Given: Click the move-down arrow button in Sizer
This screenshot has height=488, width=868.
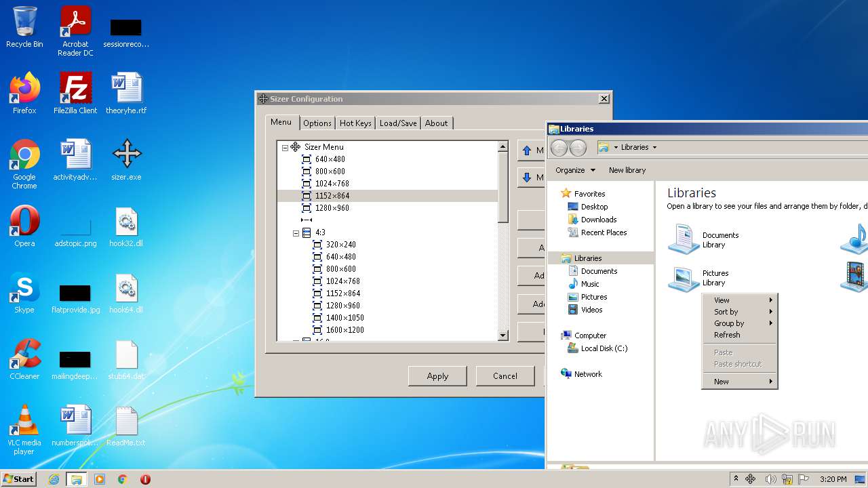Looking at the screenshot, I should click(531, 178).
